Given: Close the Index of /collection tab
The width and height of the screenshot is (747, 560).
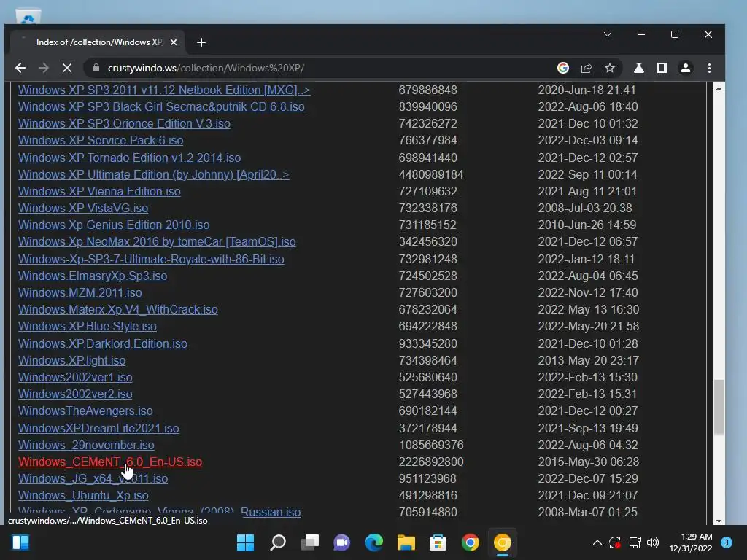Looking at the screenshot, I should tap(174, 42).
